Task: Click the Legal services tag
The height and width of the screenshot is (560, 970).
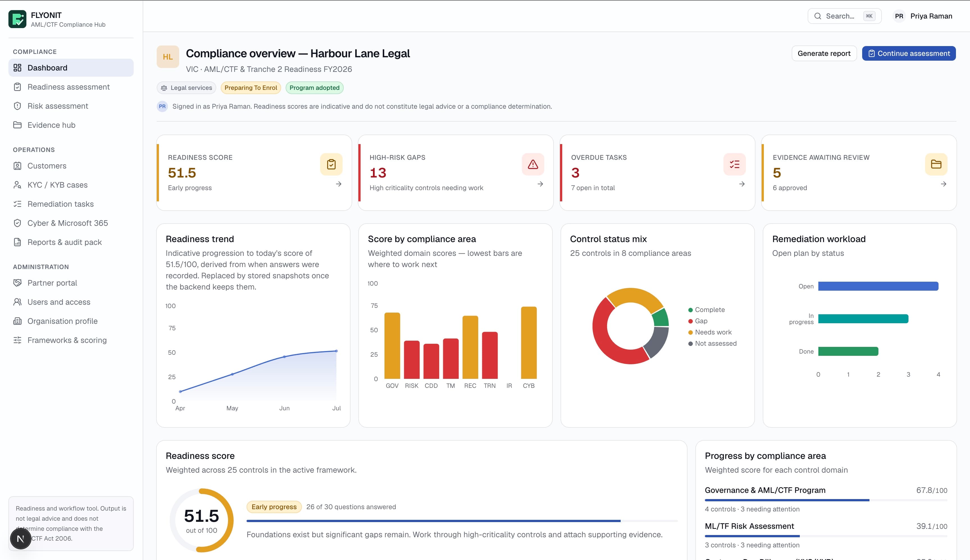Action: (186, 88)
